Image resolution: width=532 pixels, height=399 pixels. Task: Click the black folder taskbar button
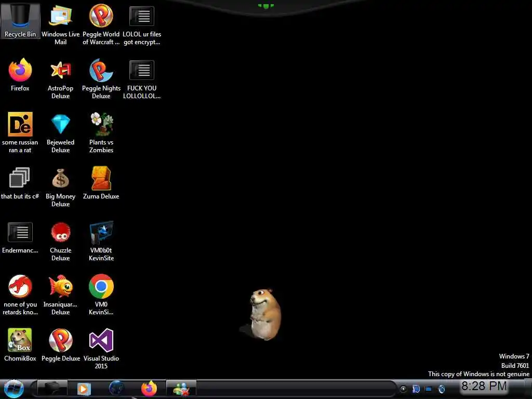click(x=52, y=389)
